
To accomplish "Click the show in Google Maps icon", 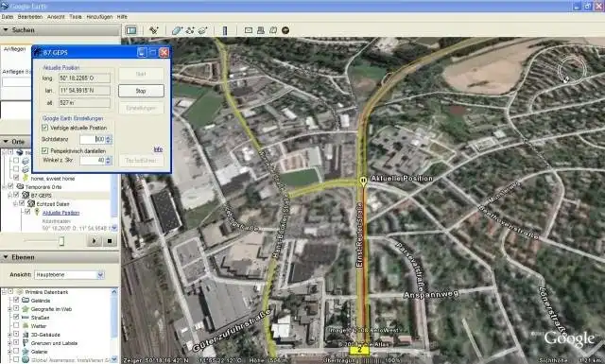I will (273, 30).
